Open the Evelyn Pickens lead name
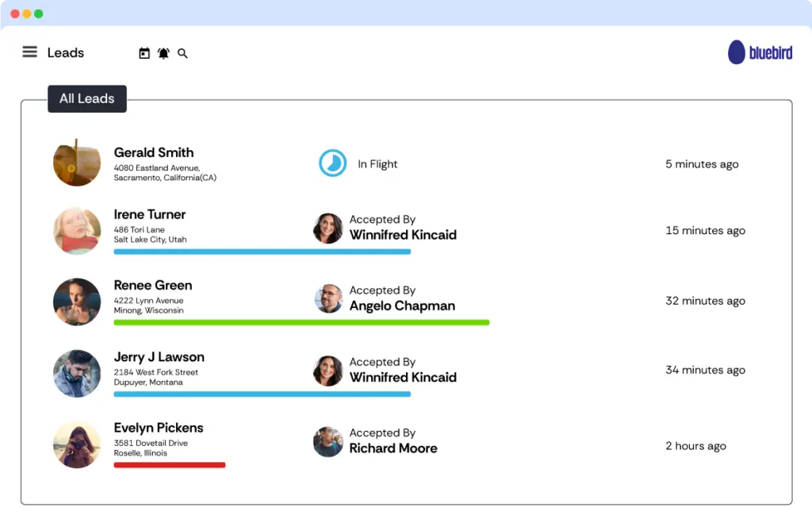 159,428
